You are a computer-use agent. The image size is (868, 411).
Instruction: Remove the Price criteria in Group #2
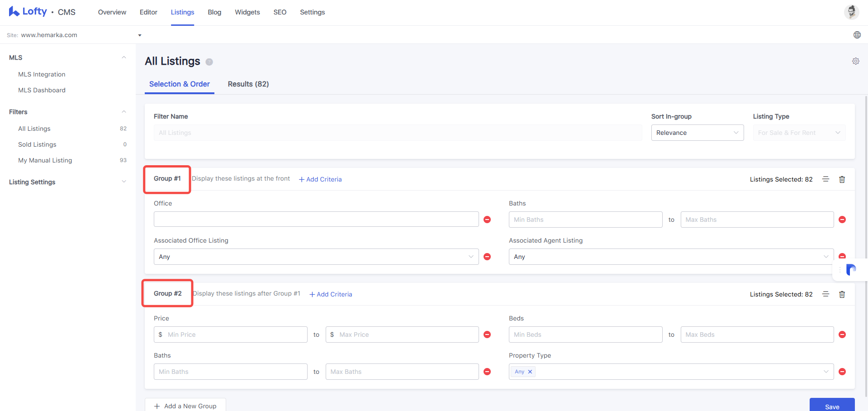coord(487,335)
